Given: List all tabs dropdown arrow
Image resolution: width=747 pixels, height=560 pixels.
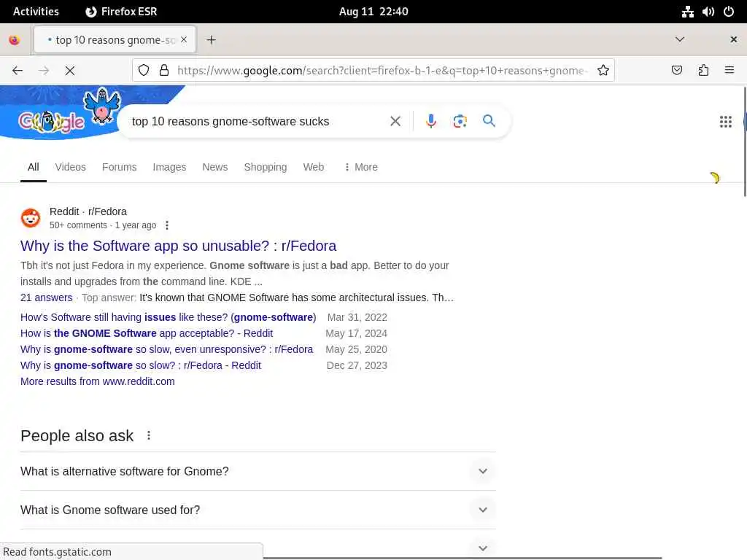Looking at the screenshot, I should pyautogui.click(x=680, y=39).
